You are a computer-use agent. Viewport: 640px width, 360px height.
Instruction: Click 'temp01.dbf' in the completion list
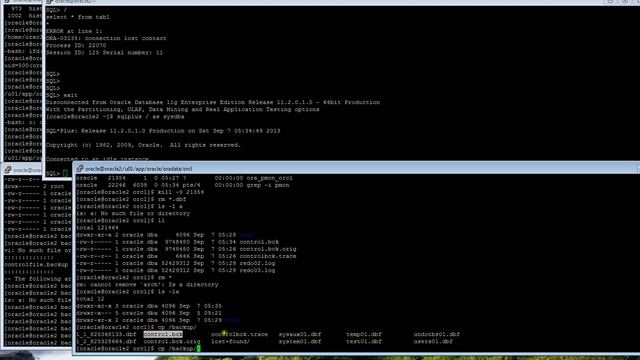pyautogui.click(x=364, y=334)
